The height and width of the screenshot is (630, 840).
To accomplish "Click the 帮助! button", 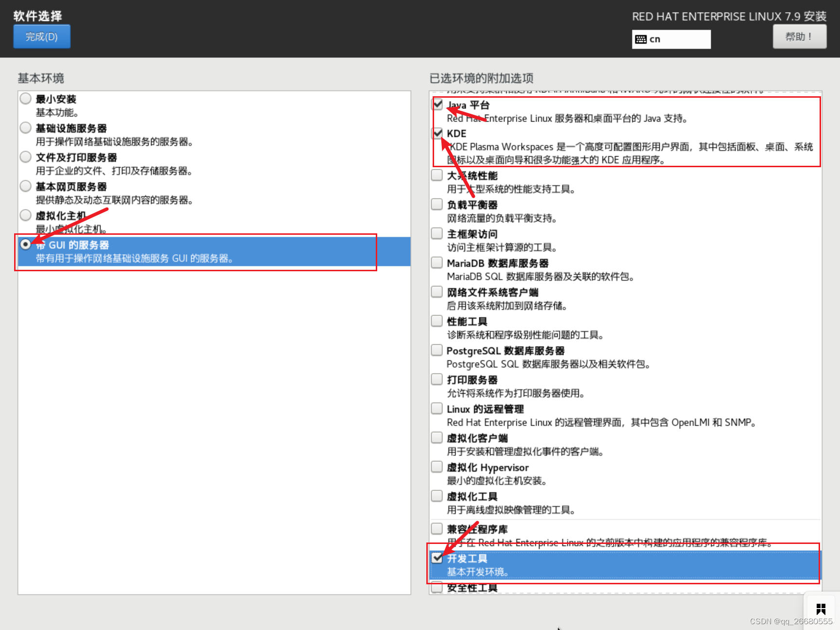I will tap(799, 36).
